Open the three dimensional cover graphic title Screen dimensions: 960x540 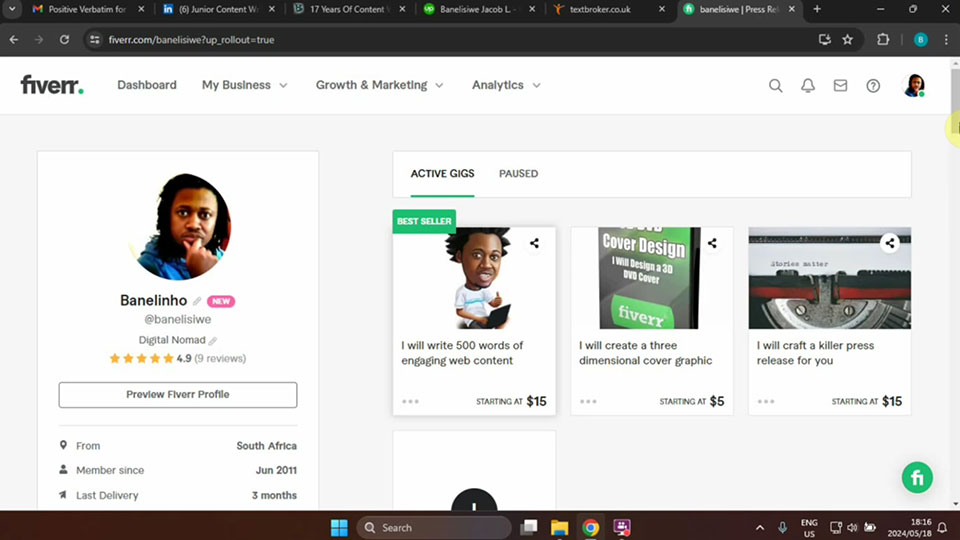click(x=645, y=353)
